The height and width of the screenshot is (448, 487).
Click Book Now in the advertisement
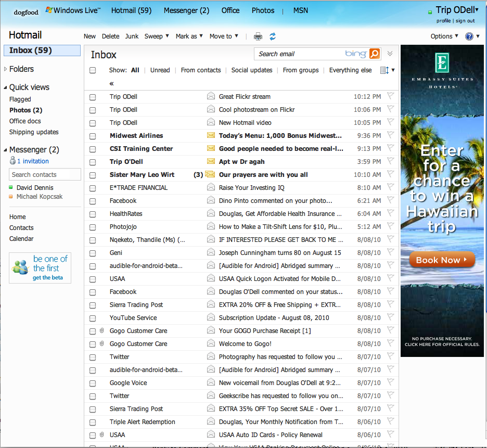442,260
